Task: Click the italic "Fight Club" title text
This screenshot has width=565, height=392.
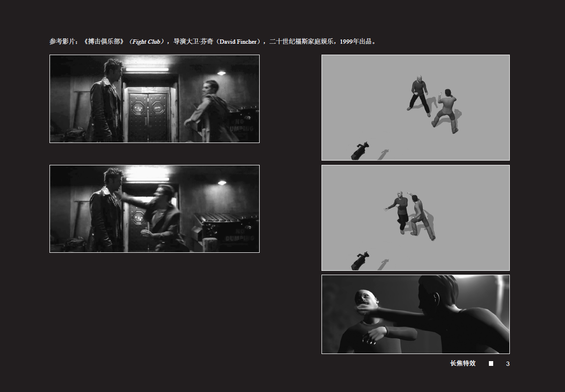Action: pos(146,42)
